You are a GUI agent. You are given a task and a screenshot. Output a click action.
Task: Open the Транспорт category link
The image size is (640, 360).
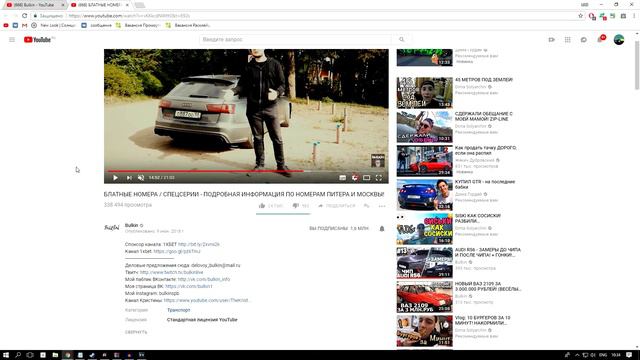(x=178, y=310)
